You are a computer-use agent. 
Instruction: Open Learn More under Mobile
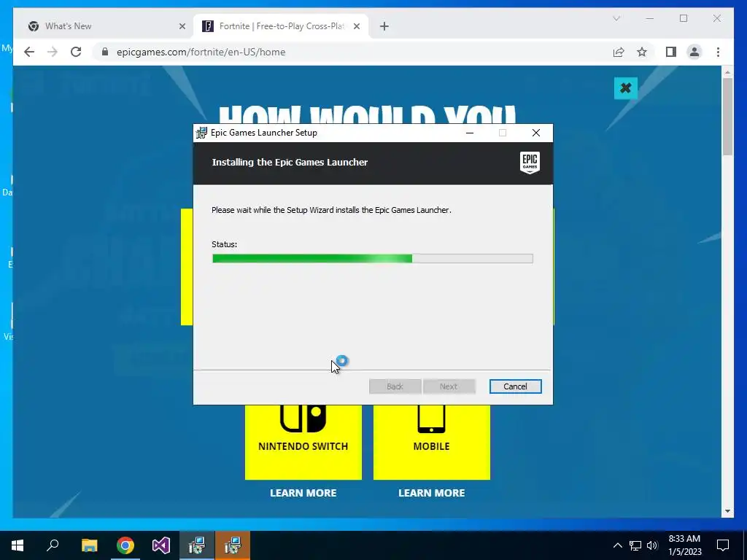(x=432, y=493)
